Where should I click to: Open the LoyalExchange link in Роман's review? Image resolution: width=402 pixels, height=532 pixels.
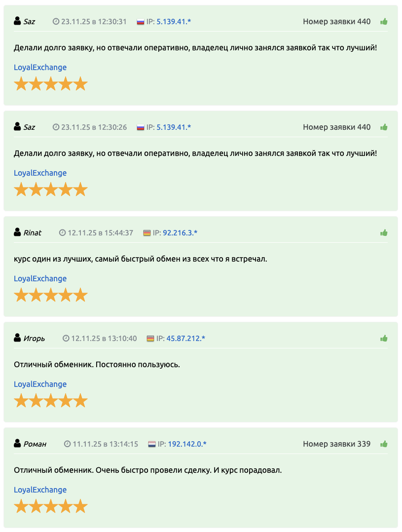(x=40, y=490)
